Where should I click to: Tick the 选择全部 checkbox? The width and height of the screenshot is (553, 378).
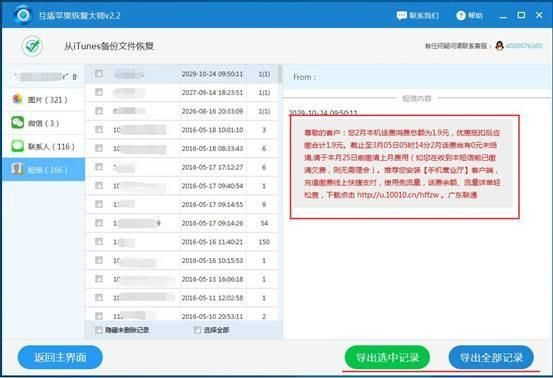pos(198,330)
